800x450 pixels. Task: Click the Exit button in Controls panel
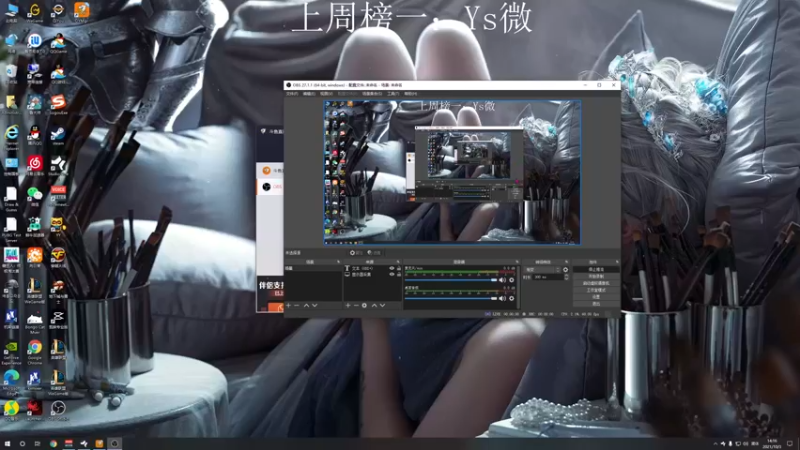595,304
